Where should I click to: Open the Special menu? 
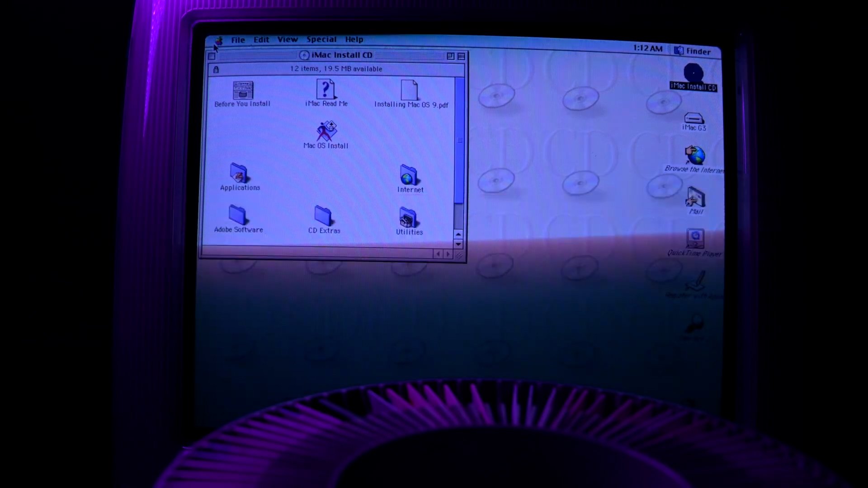pos(321,40)
